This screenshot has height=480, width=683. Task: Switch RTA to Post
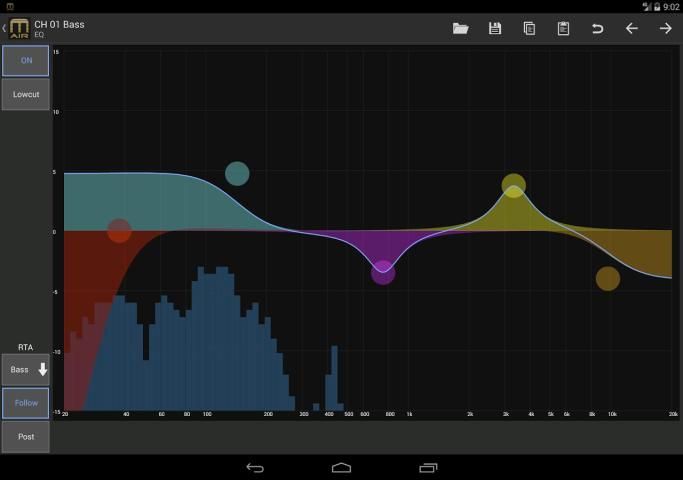pyautogui.click(x=25, y=436)
